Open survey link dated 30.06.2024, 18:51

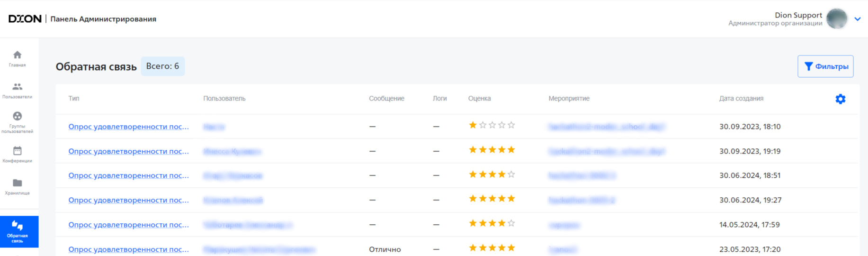[129, 175]
